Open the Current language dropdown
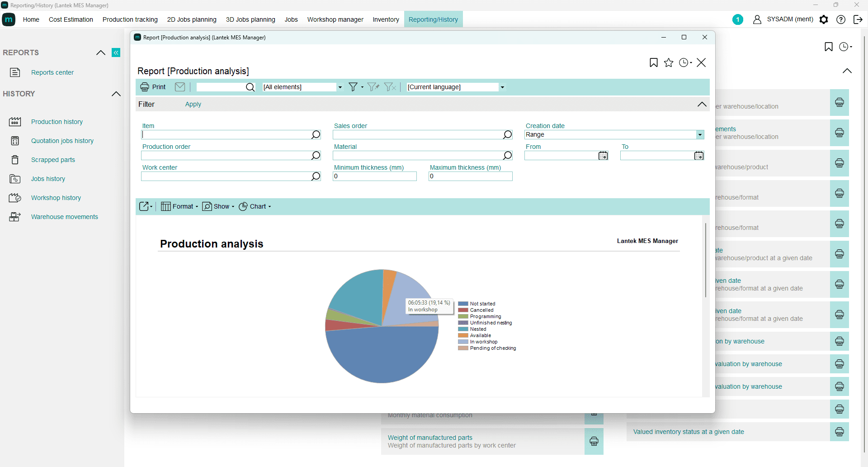868x467 pixels. tap(502, 87)
